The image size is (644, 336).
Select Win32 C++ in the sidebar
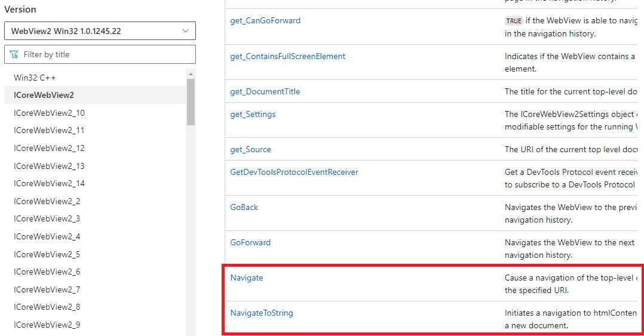coord(35,78)
